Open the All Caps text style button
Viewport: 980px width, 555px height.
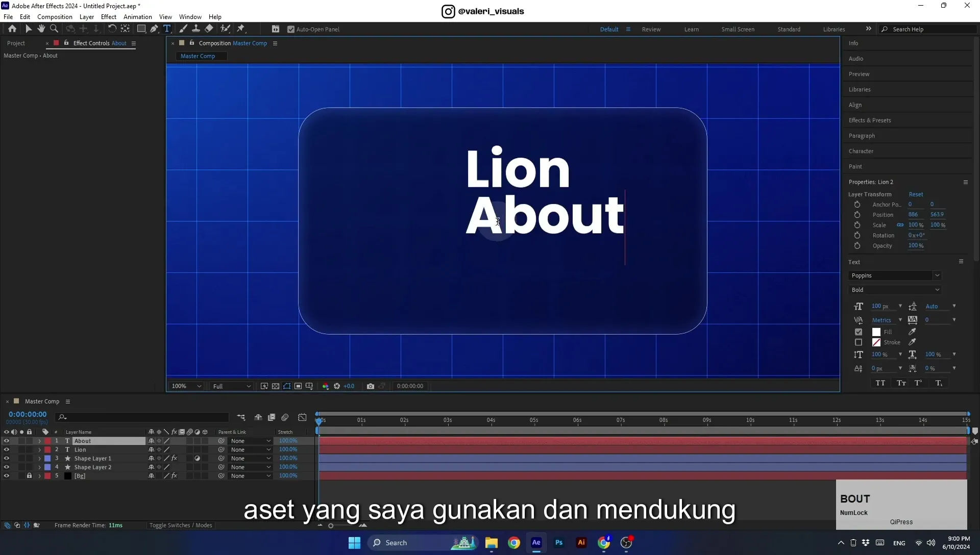pyautogui.click(x=880, y=383)
